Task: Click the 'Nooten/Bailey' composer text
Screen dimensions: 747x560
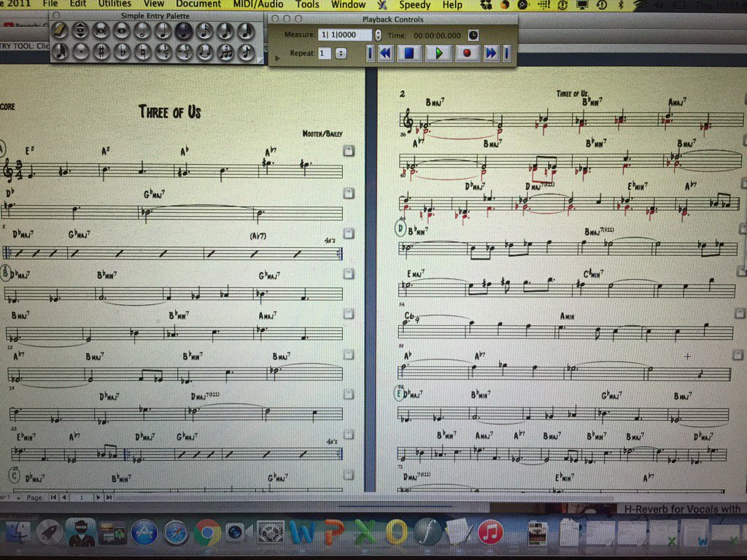Action: pyautogui.click(x=322, y=134)
